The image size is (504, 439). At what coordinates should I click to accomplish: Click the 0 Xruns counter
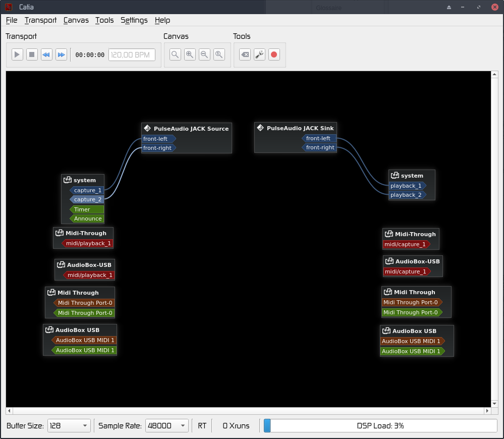click(x=236, y=426)
